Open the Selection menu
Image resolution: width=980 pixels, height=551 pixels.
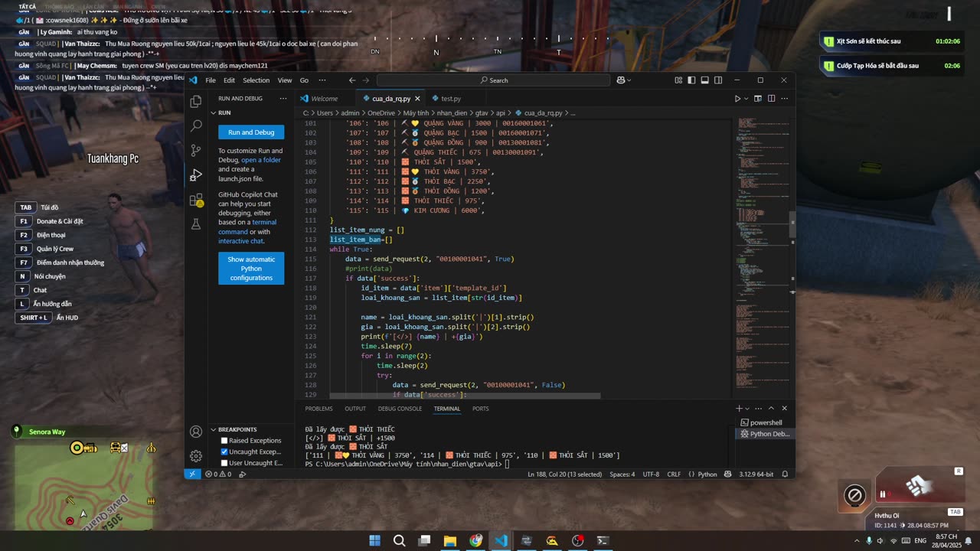click(x=256, y=80)
